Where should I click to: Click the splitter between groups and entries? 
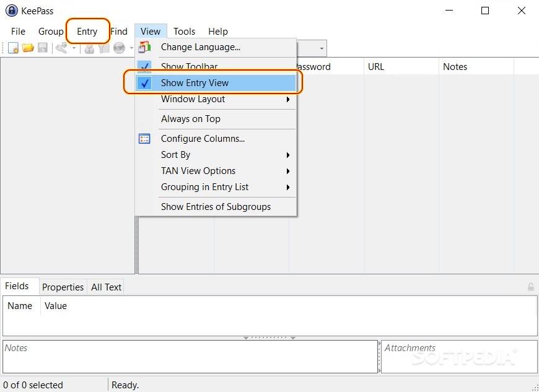point(136,245)
